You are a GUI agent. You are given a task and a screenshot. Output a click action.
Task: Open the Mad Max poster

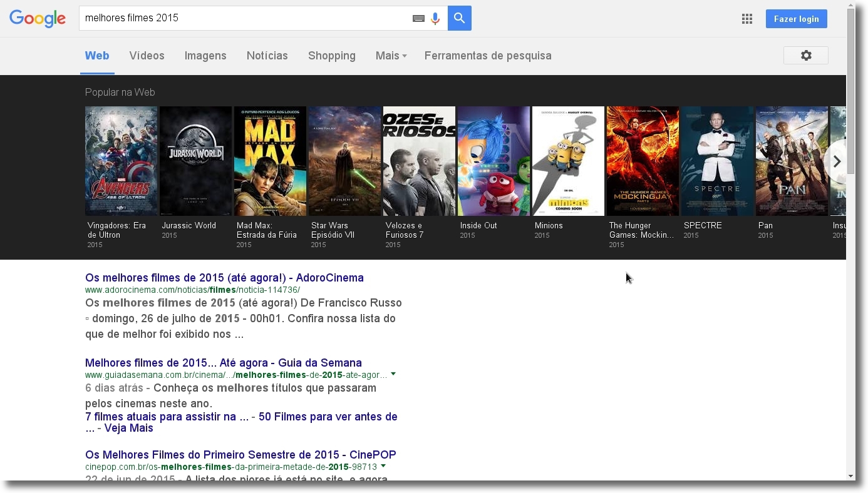tap(270, 161)
